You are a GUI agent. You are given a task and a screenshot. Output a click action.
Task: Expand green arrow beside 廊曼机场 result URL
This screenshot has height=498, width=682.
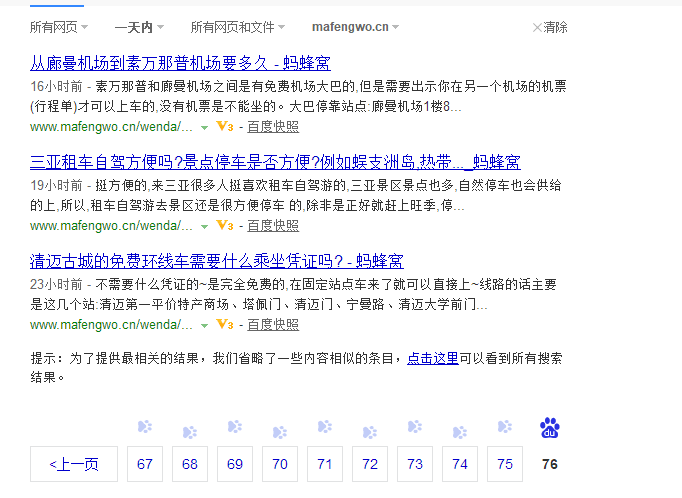[204, 128]
